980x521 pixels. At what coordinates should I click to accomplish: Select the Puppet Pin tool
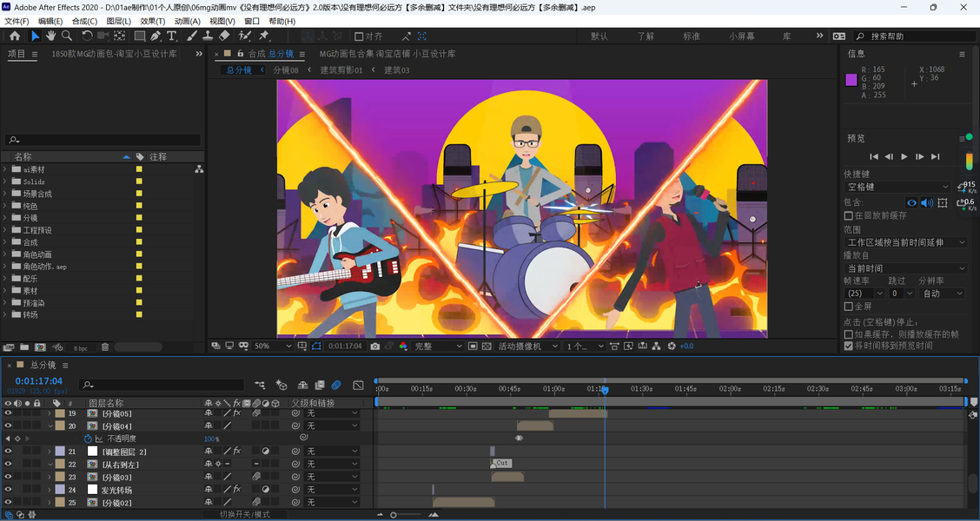click(x=264, y=36)
